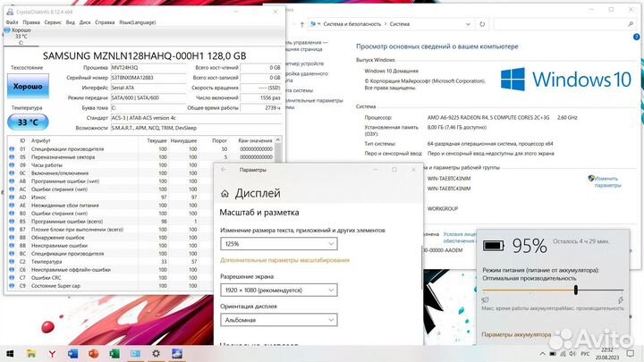Click the status circle for Износ row
This screenshot has width=644, height=362.
[x=12, y=197]
